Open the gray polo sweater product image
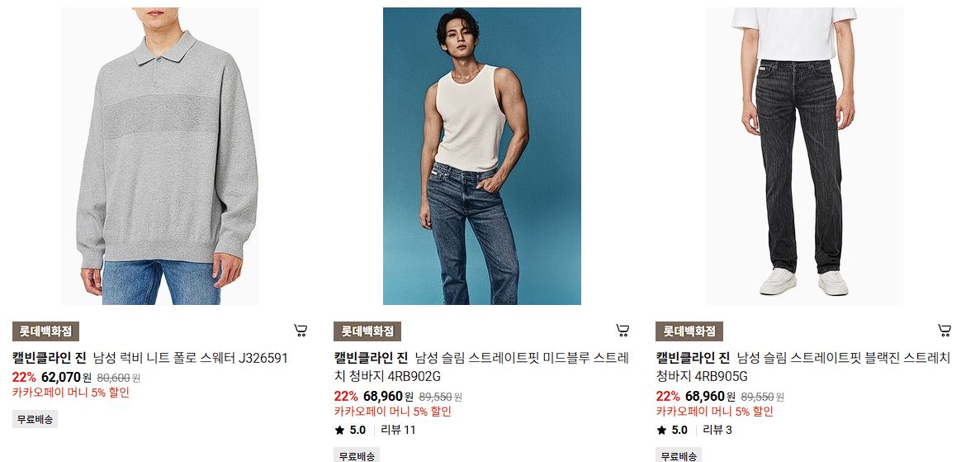The width and height of the screenshot is (980, 462). (160, 156)
